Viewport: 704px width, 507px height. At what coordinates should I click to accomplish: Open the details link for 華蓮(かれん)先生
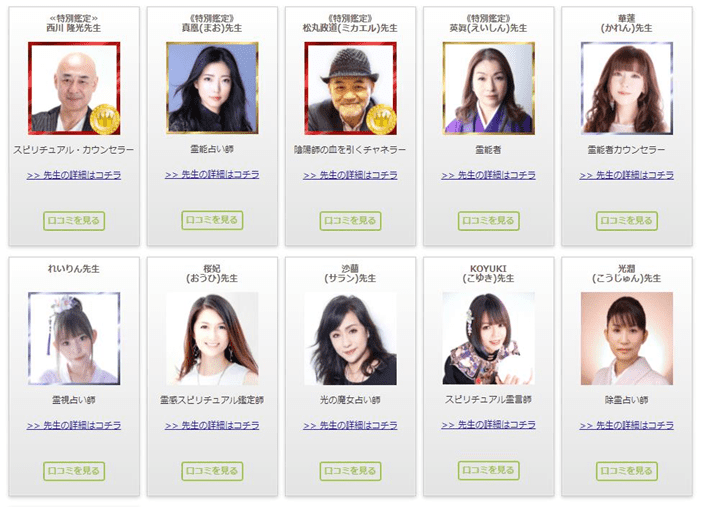click(x=627, y=175)
